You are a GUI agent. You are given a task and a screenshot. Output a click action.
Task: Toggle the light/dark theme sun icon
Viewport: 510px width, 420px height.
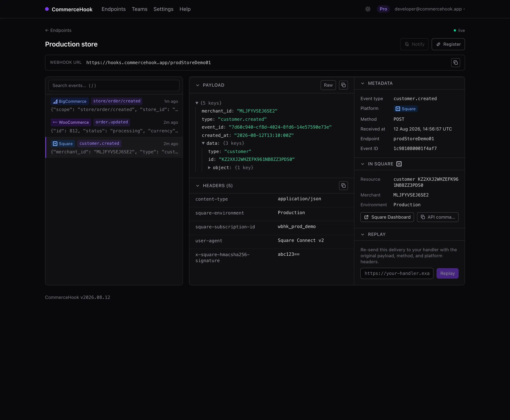pos(368,9)
